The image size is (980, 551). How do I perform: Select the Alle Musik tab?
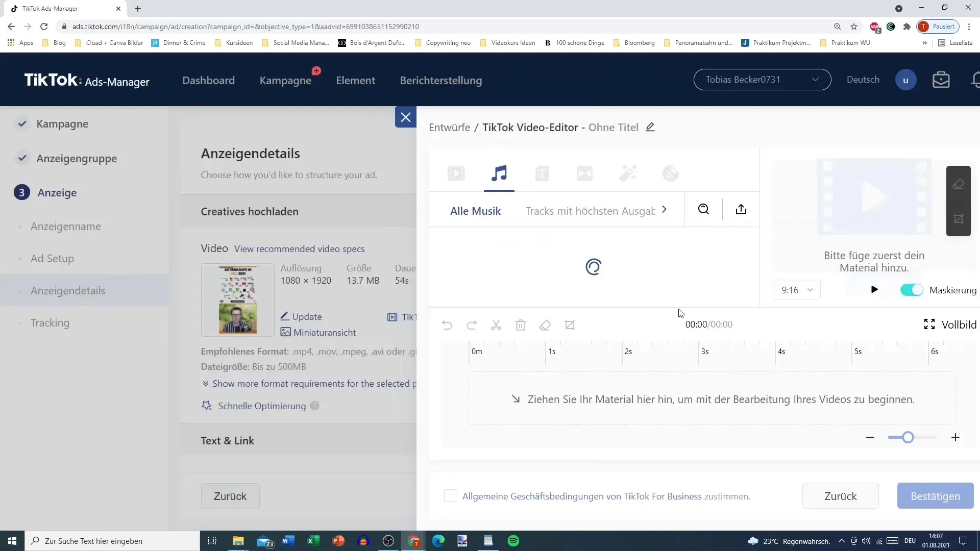pos(475,211)
